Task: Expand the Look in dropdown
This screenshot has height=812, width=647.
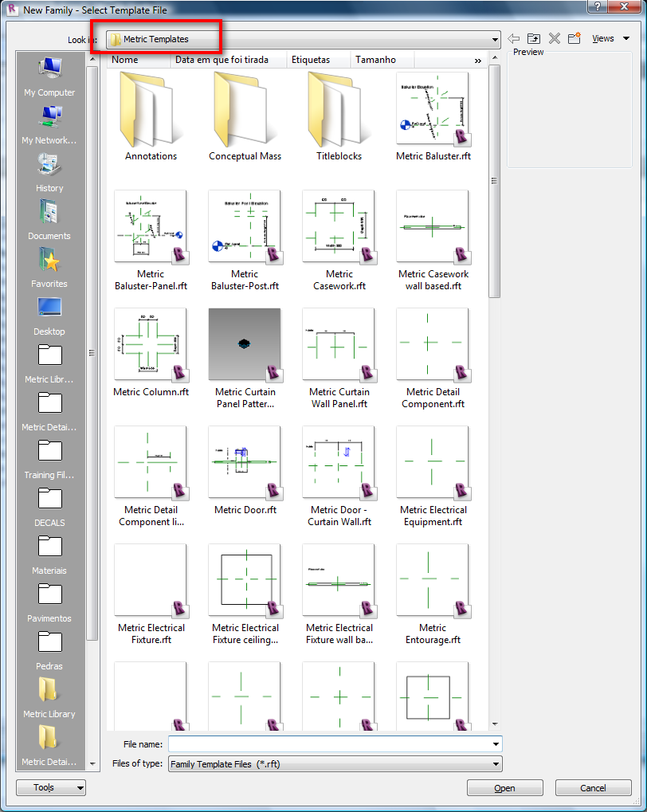Action: click(x=495, y=39)
